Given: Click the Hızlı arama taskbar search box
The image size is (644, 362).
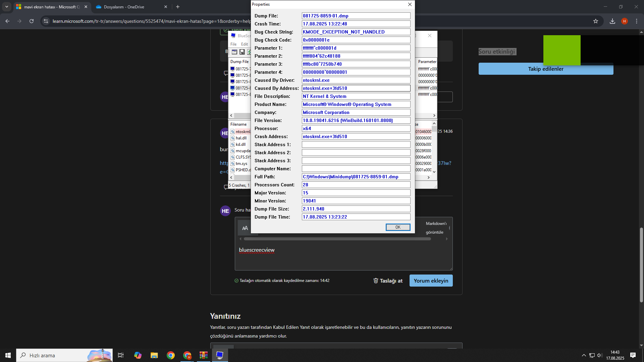Looking at the screenshot, I should tap(64, 355).
